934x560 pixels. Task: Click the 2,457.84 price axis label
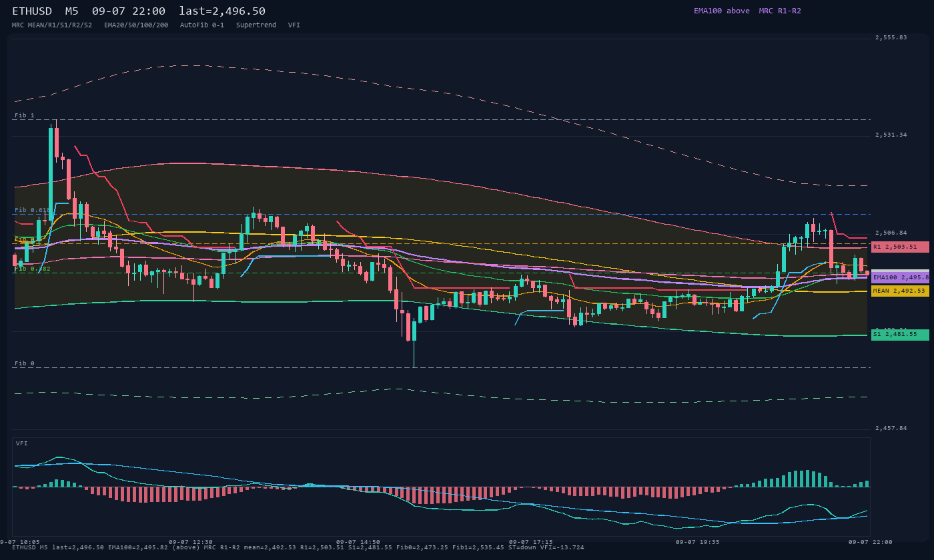(x=891, y=428)
